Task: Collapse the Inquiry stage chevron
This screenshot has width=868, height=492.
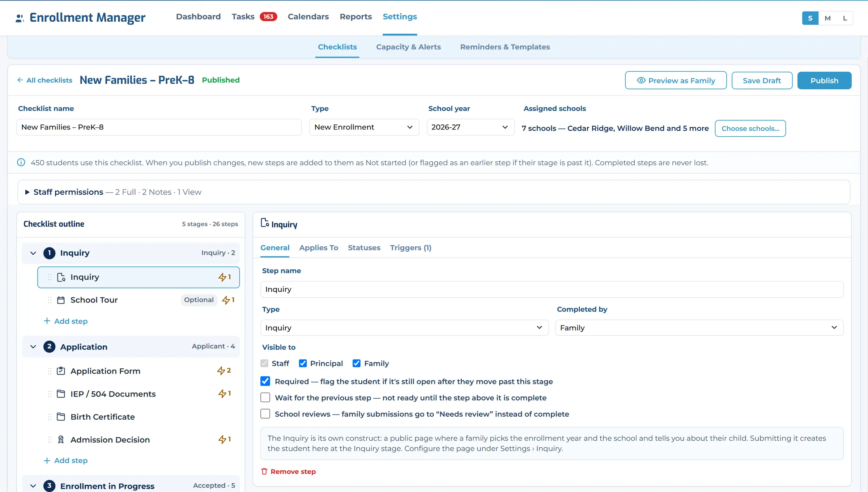Action: point(33,253)
